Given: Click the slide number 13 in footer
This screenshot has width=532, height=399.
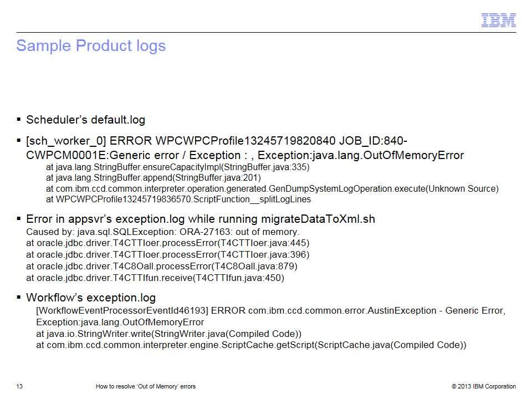Looking at the screenshot, I should (x=19, y=386).
